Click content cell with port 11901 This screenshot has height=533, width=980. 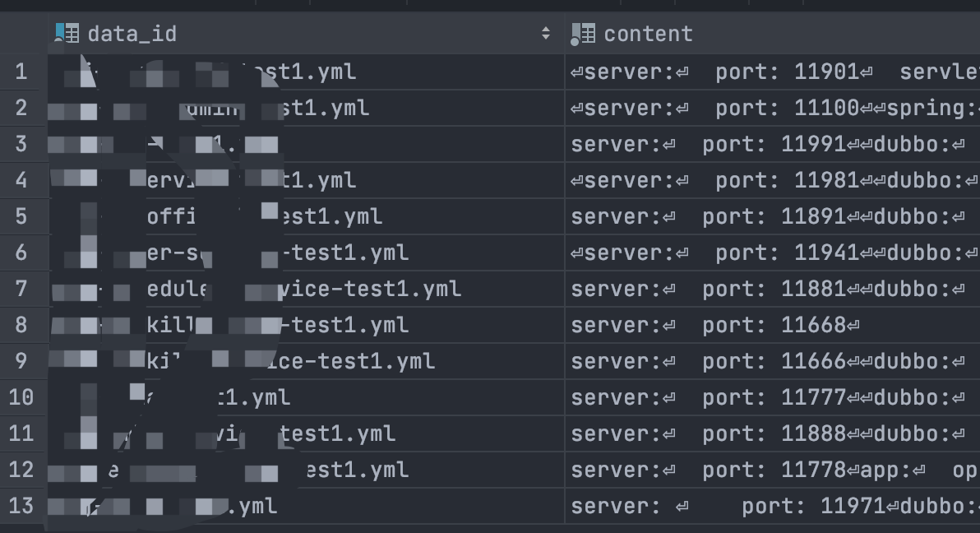(x=771, y=72)
